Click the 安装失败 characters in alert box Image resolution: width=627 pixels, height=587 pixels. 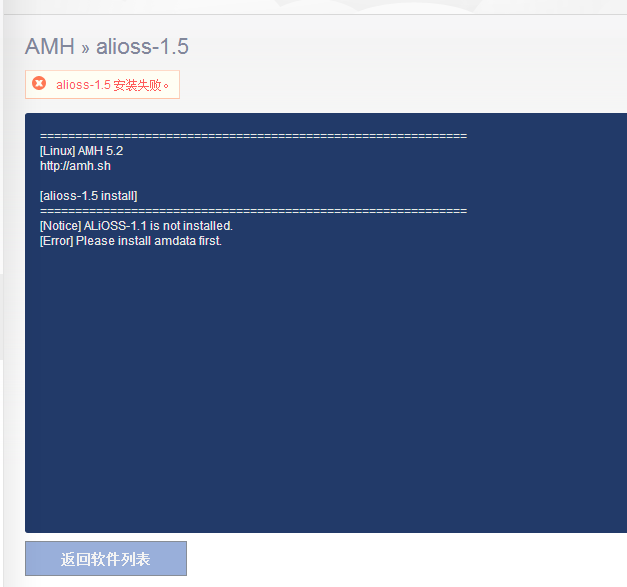pyautogui.click(x=137, y=85)
